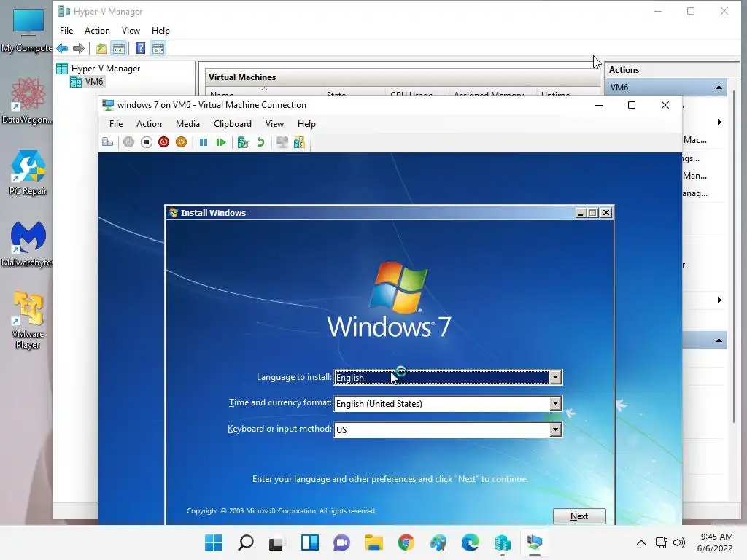Screen dimensions: 747x560
Task: Switch to Hyper-V Manager taskbar icon
Action: tap(503, 542)
